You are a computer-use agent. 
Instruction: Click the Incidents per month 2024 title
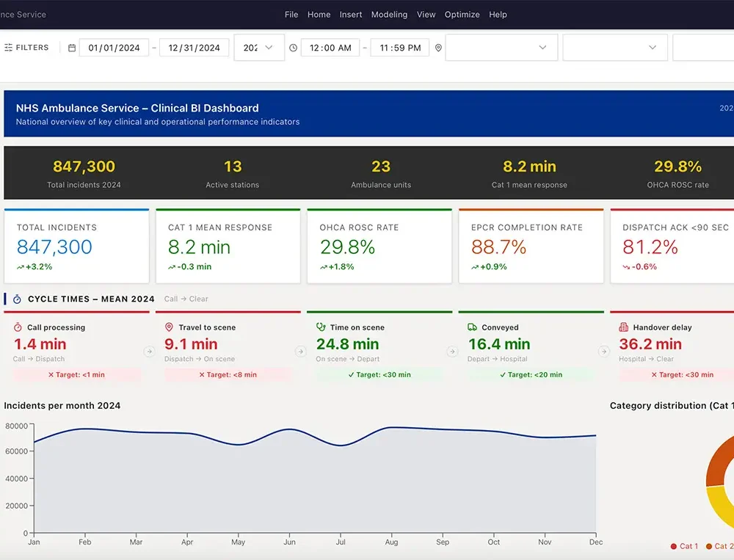(62, 406)
